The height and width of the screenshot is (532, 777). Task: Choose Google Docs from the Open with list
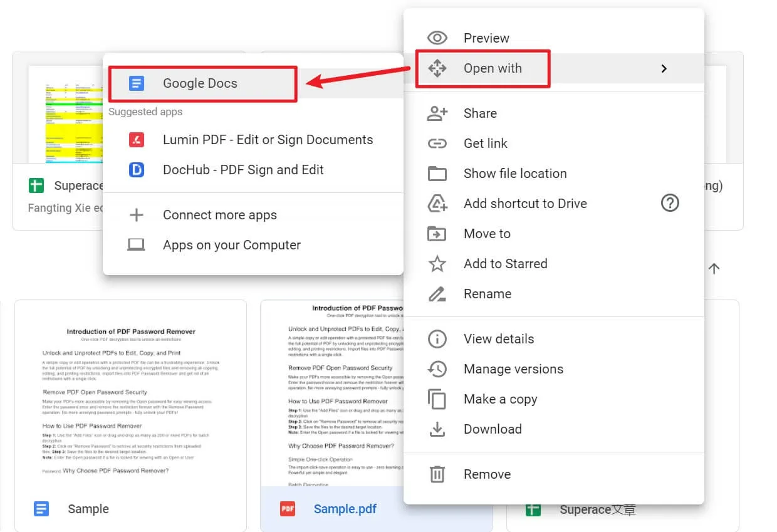(200, 83)
